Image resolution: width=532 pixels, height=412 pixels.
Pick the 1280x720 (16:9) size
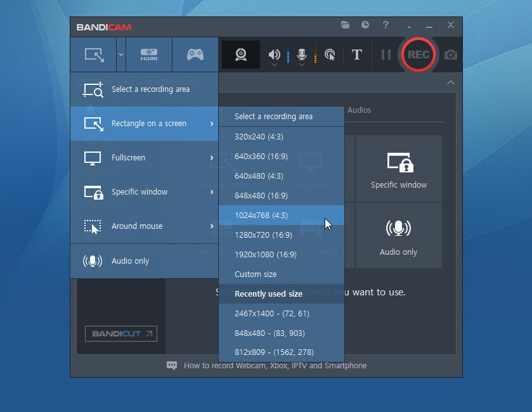(282, 235)
